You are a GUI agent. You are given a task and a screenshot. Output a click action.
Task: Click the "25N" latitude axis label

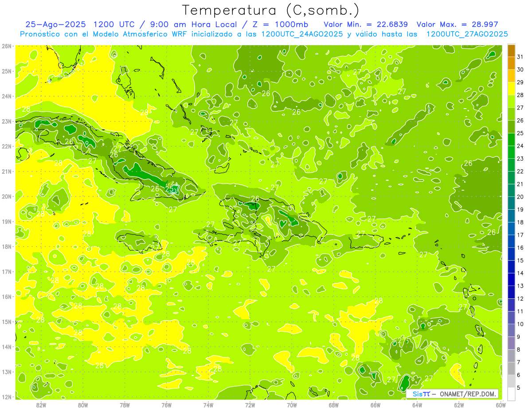point(7,71)
